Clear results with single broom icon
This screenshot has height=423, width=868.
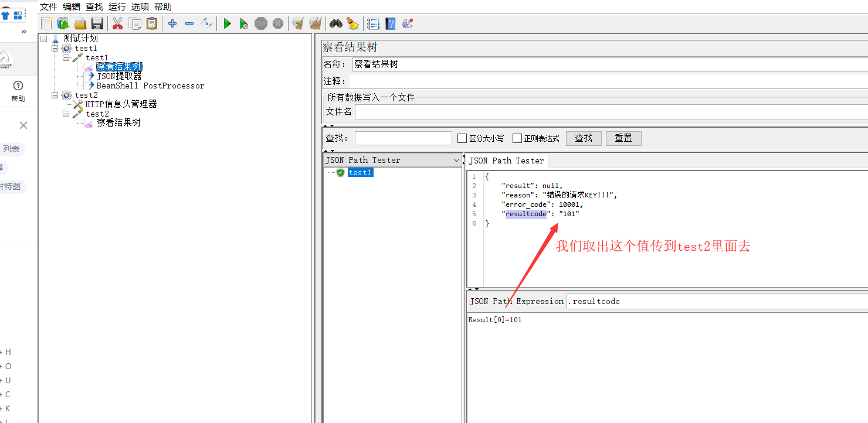298,23
